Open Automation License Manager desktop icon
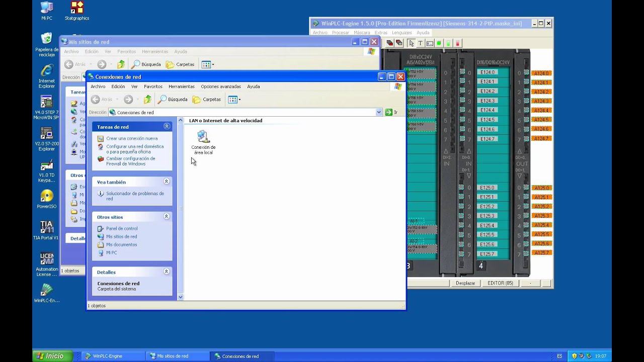This screenshot has width=644, height=362. 47,264
